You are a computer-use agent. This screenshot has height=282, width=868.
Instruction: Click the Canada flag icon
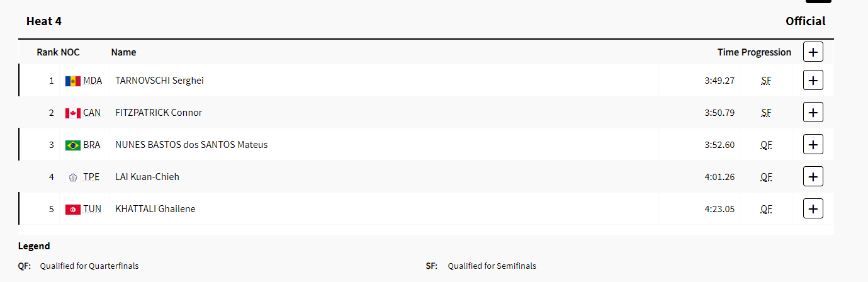[x=73, y=113]
